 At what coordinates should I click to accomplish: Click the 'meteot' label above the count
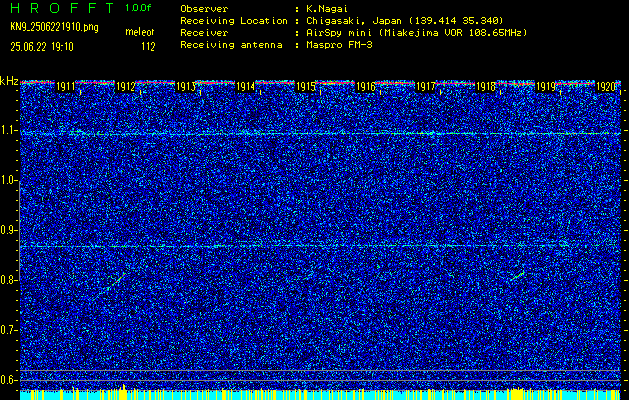click(140, 32)
